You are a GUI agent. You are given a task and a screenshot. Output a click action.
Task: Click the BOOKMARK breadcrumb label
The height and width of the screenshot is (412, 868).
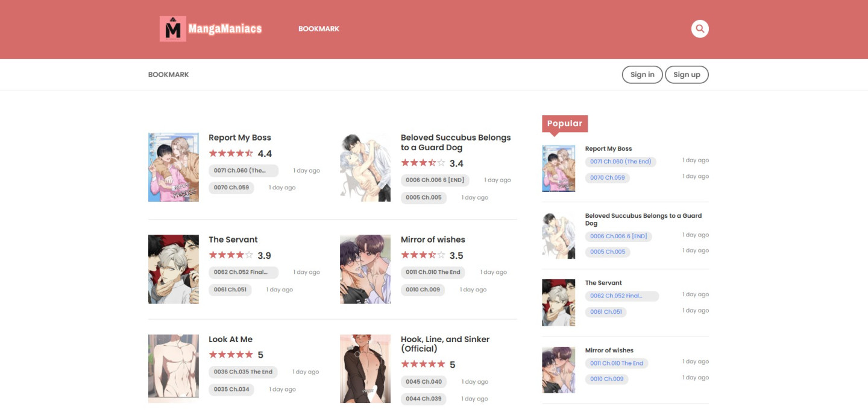168,74
